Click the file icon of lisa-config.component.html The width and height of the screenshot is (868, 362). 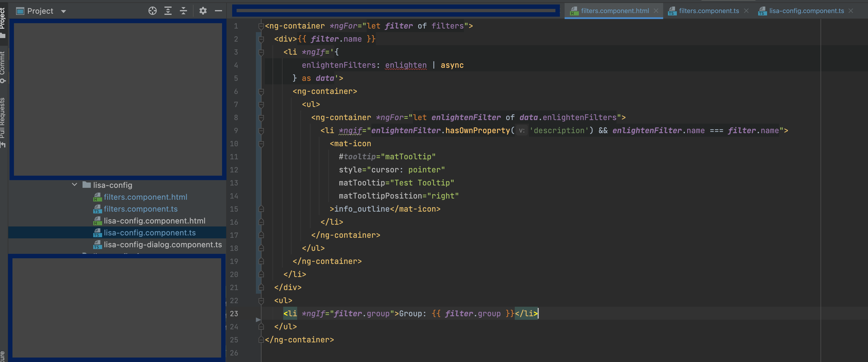(97, 221)
